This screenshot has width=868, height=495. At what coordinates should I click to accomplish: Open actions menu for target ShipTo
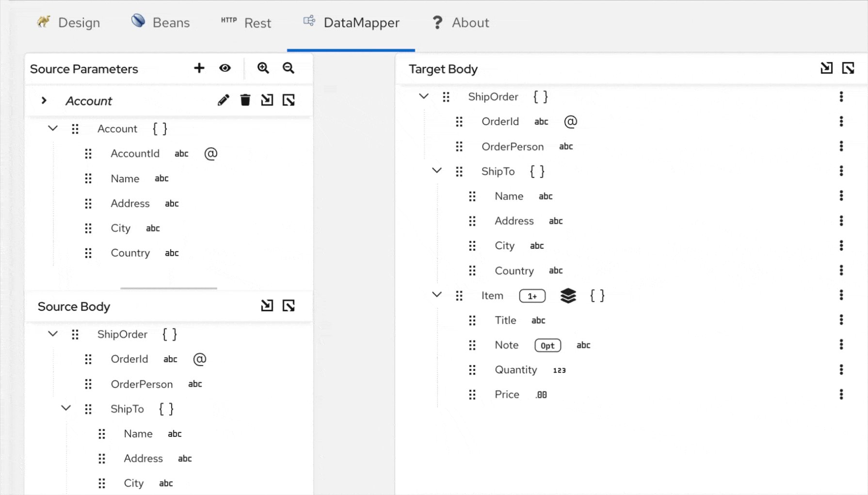coord(841,171)
